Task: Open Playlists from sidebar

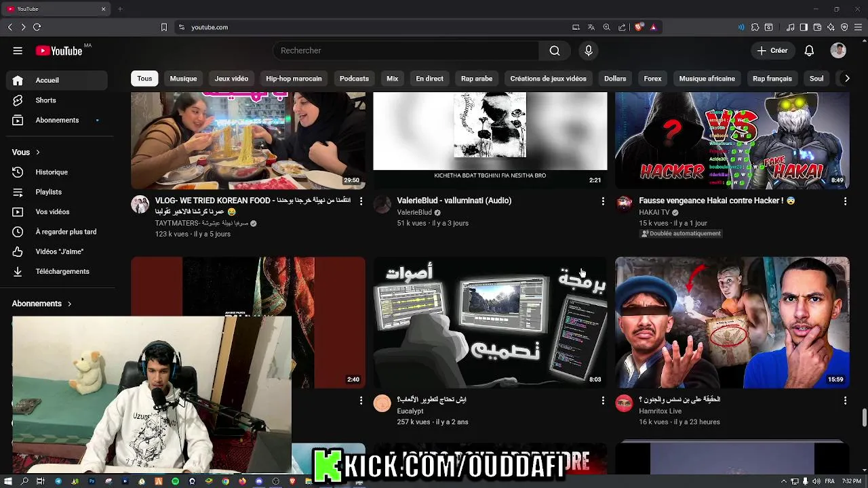Action: pyautogui.click(x=57, y=192)
